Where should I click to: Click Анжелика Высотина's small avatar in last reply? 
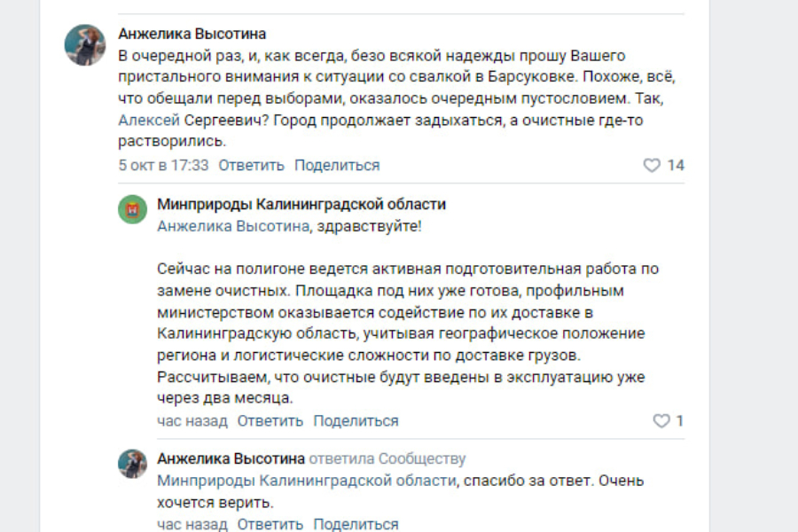click(133, 464)
